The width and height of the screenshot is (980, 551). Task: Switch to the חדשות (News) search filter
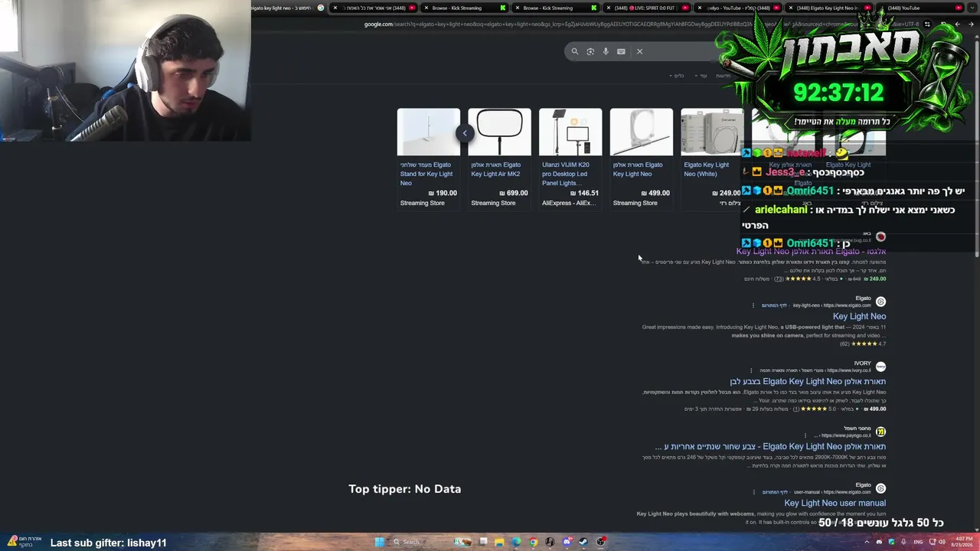724,76
